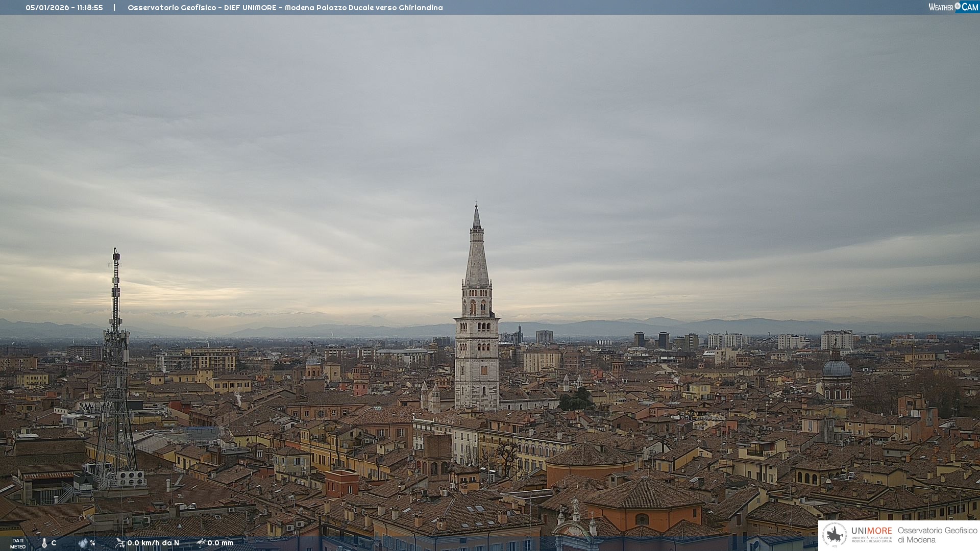The width and height of the screenshot is (980, 551).
Task: Click the DATI METEO label
Action: (x=18, y=543)
